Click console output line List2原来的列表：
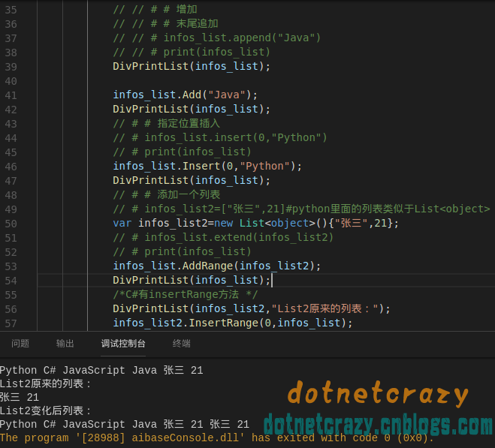The width and height of the screenshot is (495, 448). (46, 383)
